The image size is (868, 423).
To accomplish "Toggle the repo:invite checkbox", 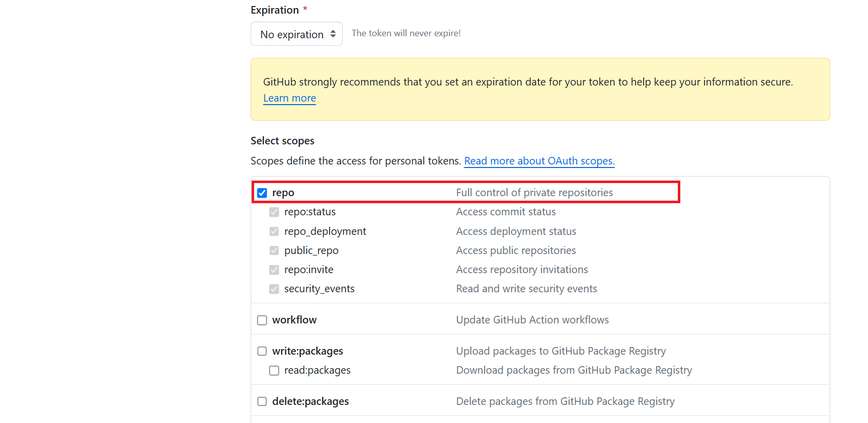I will point(274,270).
